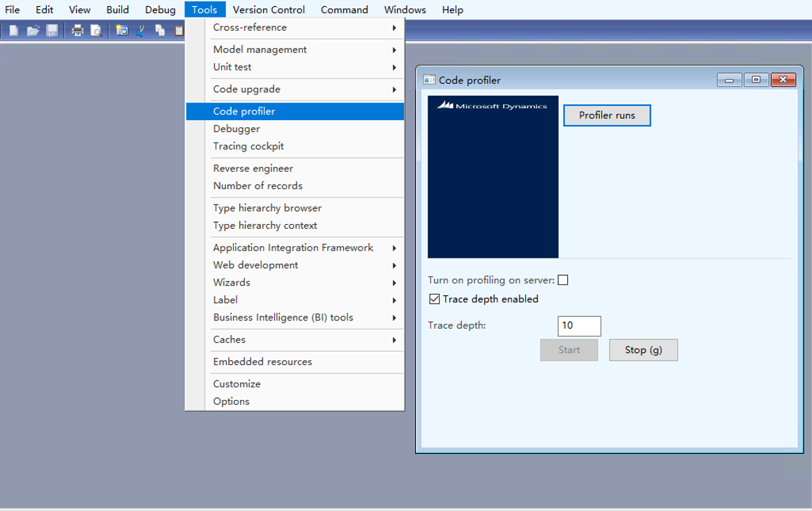Select Tracing cockpit menu entry
The width and height of the screenshot is (812, 511).
294,146
